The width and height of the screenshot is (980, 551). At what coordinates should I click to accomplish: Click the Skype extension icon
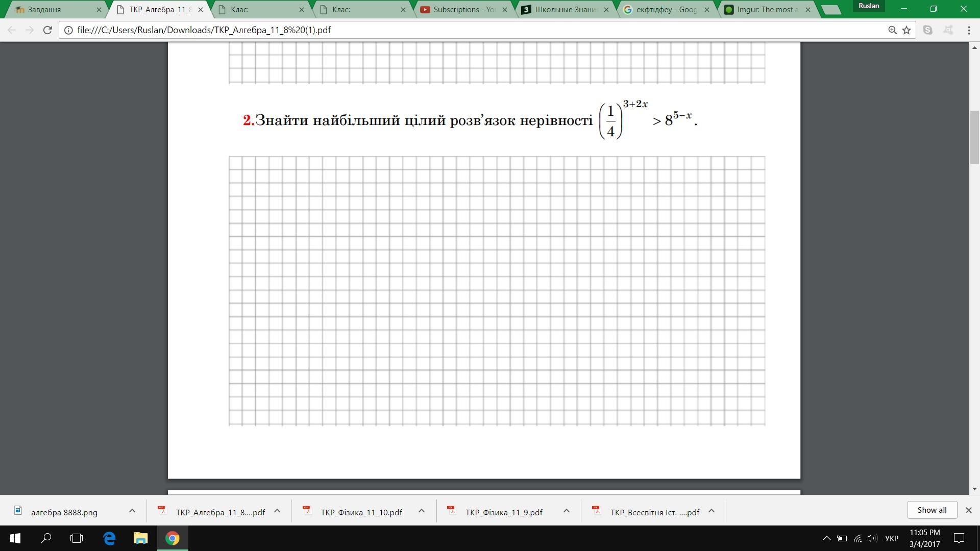click(928, 30)
